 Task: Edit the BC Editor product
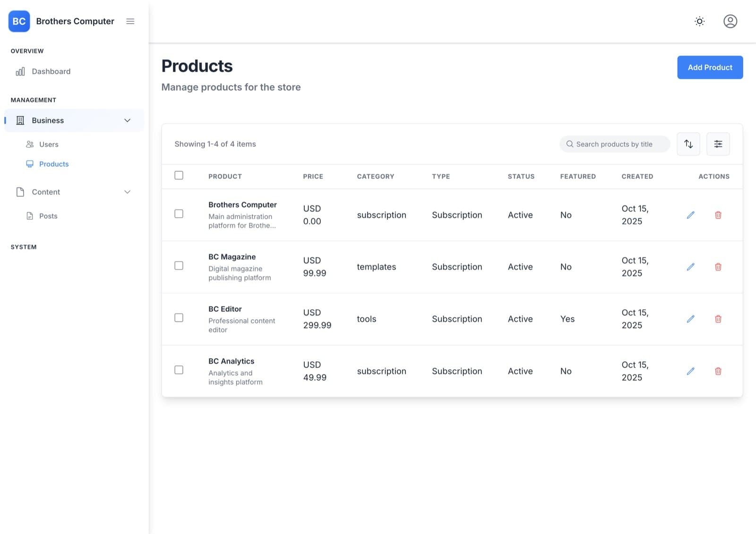pyautogui.click(x=690, y=319)
